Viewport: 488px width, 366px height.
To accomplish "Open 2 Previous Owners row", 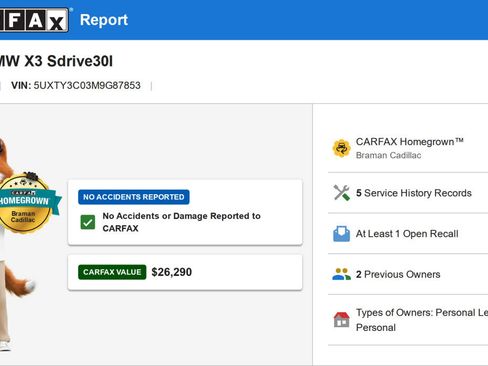I will click(x=408, y=274).
